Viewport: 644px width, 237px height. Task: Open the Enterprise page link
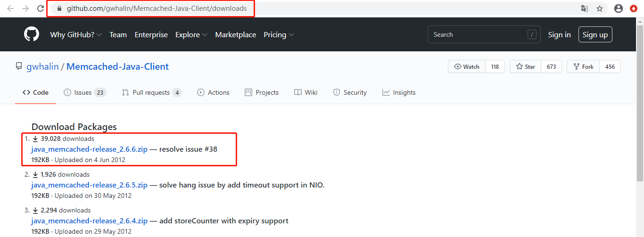(x=151, y=34)
